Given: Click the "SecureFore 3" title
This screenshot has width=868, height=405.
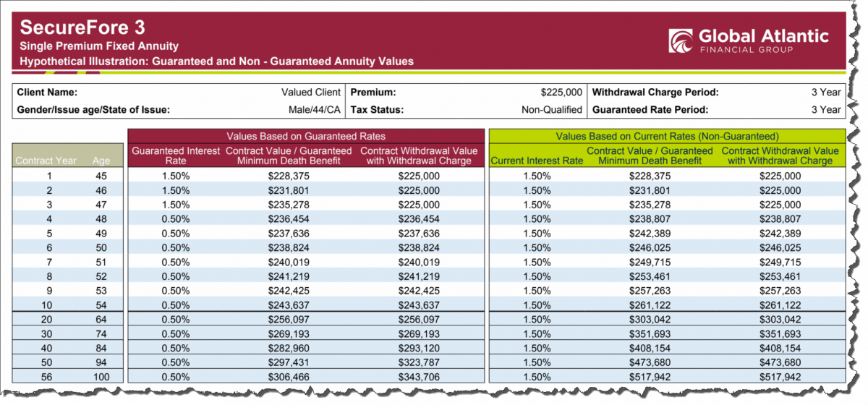Looking at the screenshot, I should 82,27.
